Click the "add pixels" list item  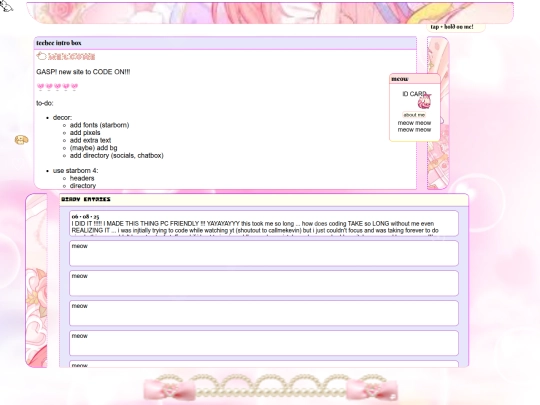pyautogui.click(x=85, y=133)
